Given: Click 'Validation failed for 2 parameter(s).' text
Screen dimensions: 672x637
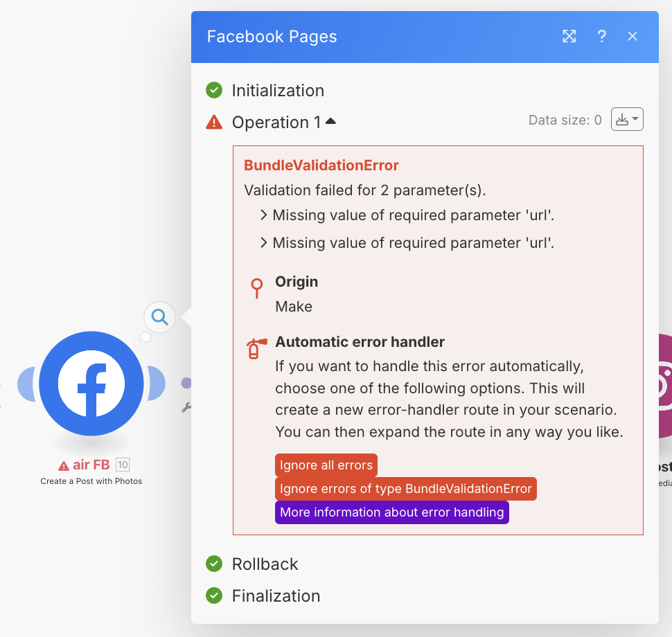Looking at the screenshot, I should 365,190.
